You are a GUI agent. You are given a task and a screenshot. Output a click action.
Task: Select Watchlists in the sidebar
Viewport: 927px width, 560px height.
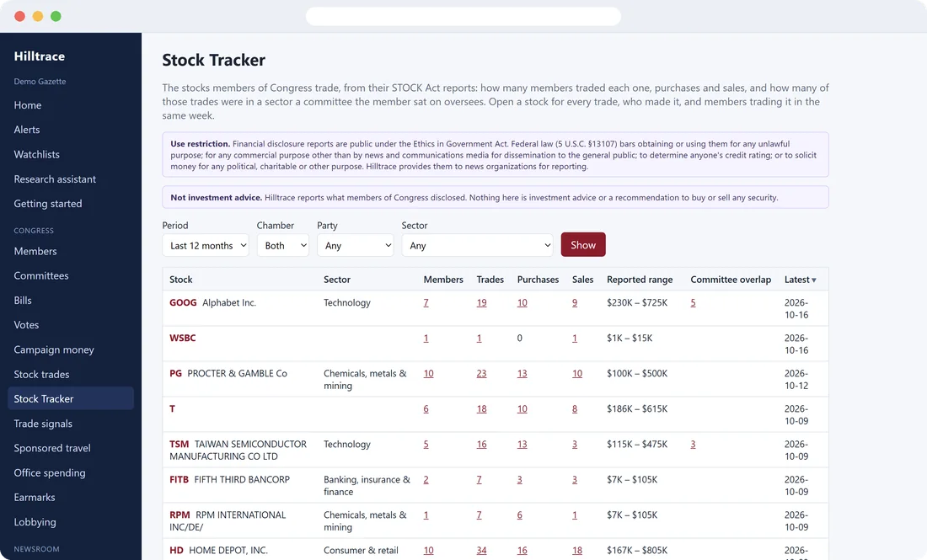(36, 154)
